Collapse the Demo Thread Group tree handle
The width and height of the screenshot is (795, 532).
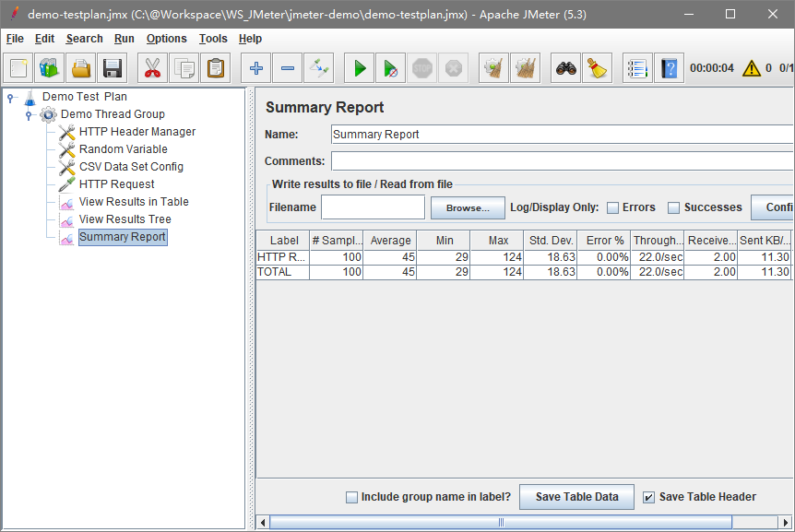pyautogui.click(x=29, y=115)
